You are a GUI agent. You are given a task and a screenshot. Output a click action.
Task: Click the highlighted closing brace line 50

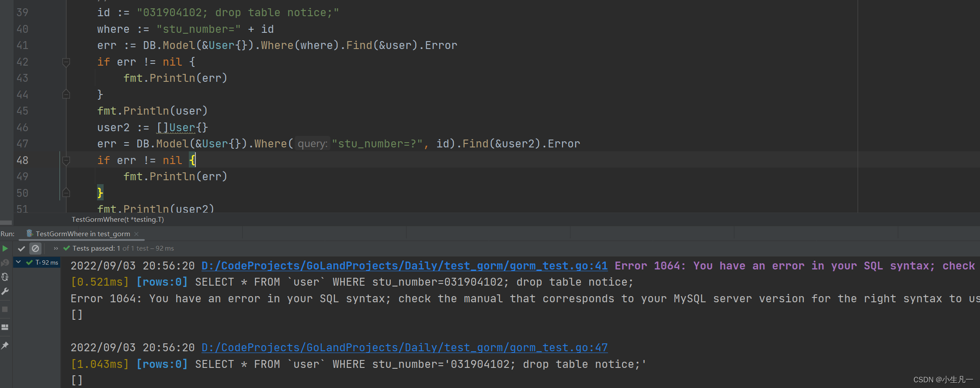(100, 193)
